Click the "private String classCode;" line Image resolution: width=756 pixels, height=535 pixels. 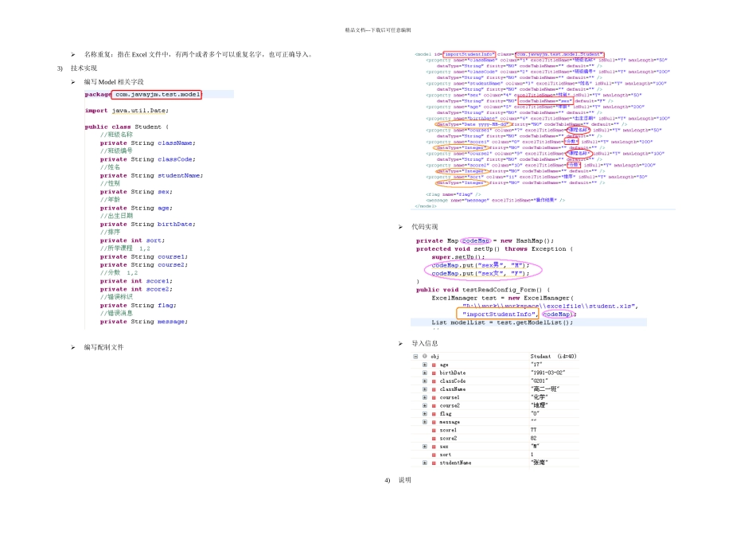(x=147, y=159)
